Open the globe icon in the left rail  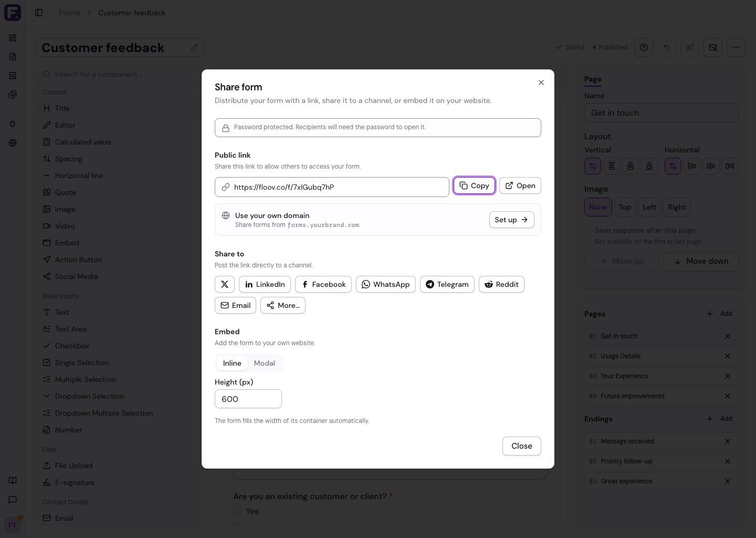13,143
